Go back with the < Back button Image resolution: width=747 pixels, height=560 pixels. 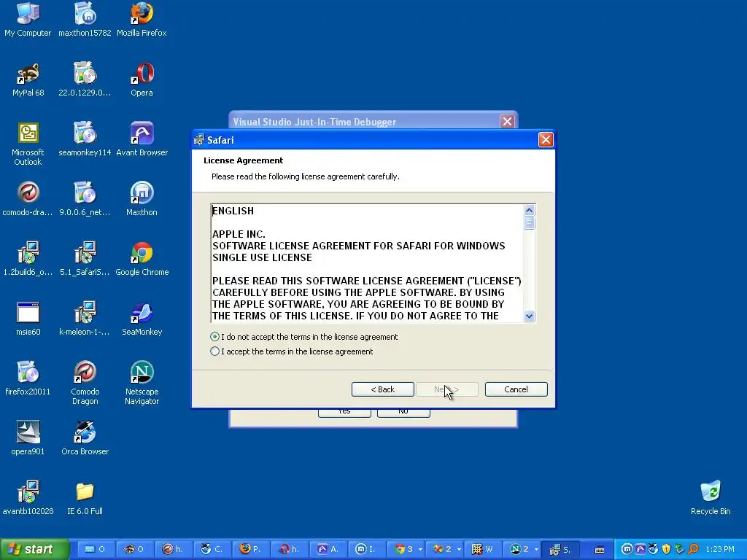tap(382, 389)
